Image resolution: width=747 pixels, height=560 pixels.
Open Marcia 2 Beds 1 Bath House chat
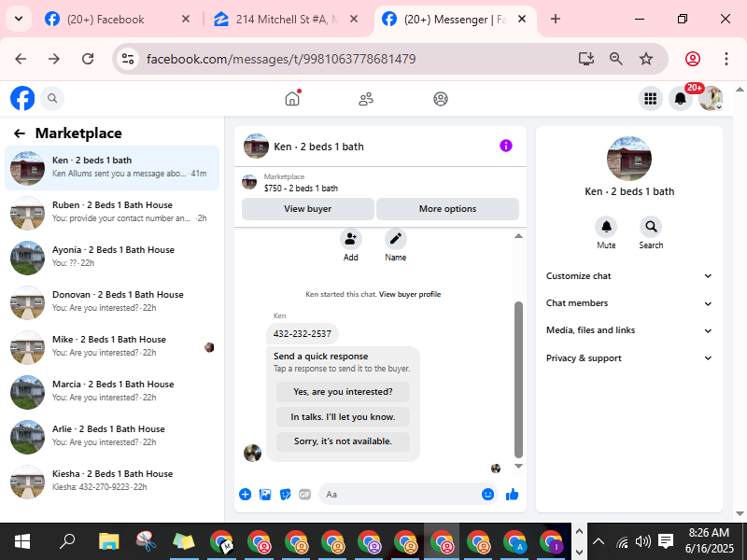pyautogui.click(x=112, y=391)
